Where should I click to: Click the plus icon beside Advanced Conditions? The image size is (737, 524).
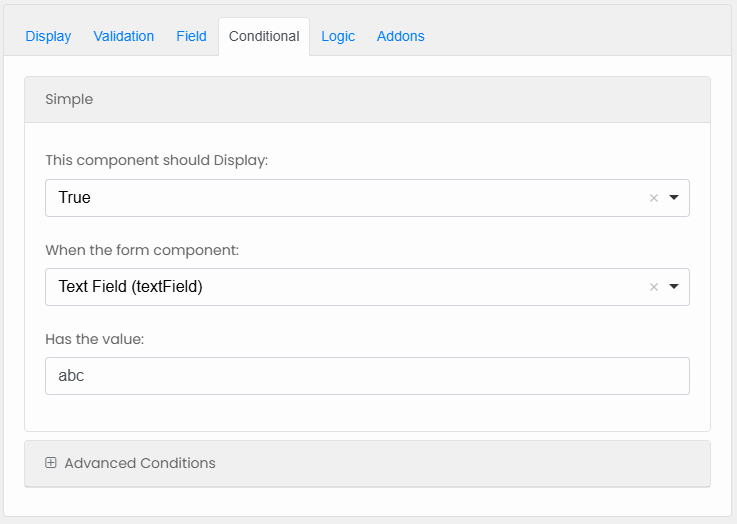pos(51,463)
